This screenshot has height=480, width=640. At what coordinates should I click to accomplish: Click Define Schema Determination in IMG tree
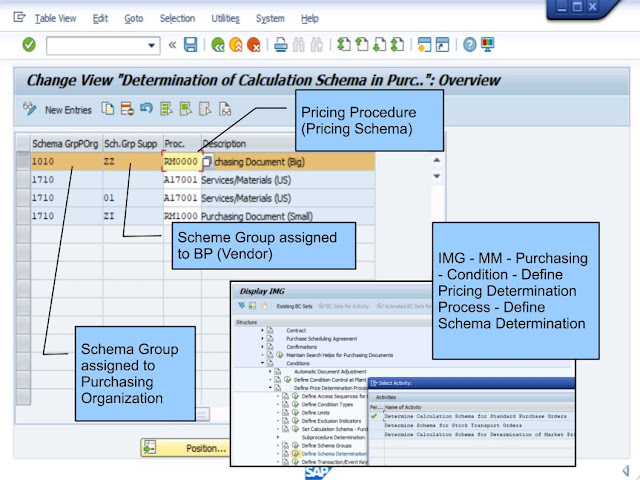334,453
